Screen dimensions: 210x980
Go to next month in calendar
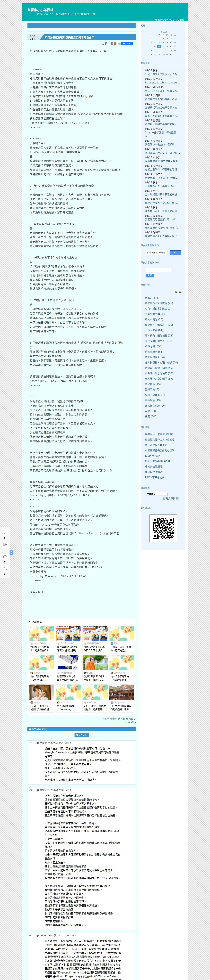(x=175, y=32)
